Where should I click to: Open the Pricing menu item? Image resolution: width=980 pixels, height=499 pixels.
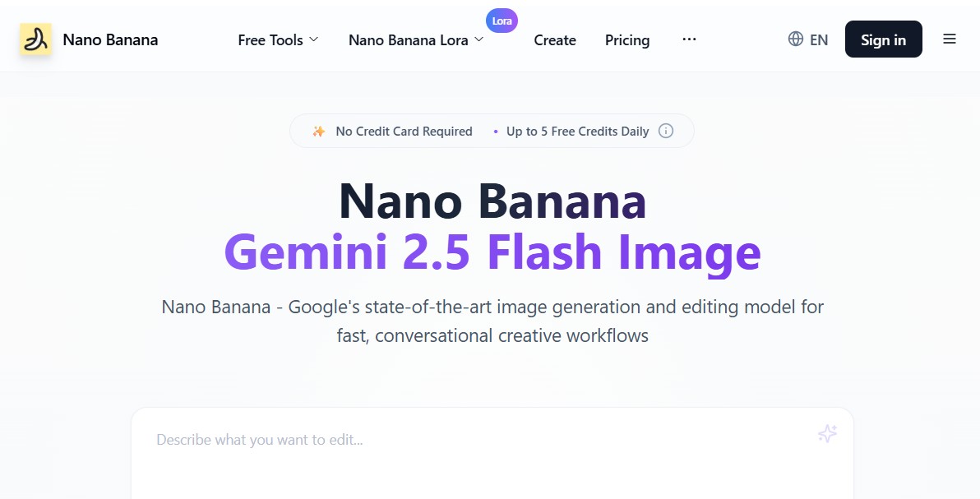[x=627, y=39]
